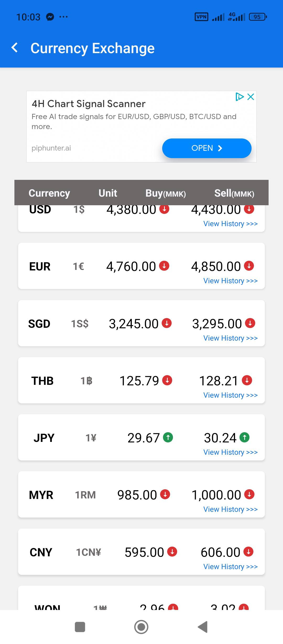This screenshot has width=283, height=644.
Task: View History for MYR rates
Action: [230, 509]
